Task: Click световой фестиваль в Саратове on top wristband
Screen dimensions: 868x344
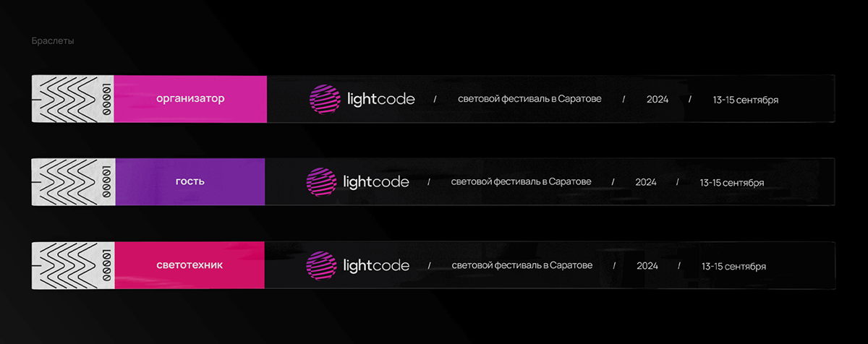Action: tap(529, 99)
